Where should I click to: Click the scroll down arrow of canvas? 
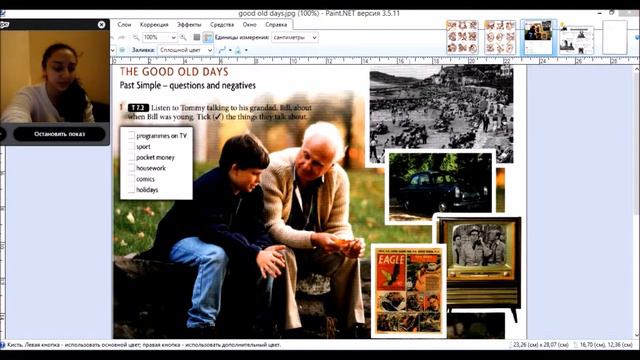[636, 335]
